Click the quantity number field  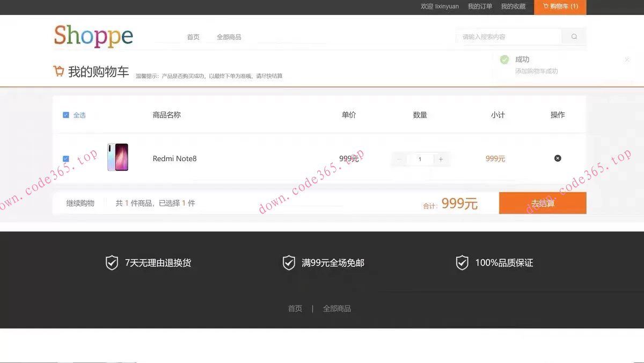pyautogui.click(x=420, y=159)
